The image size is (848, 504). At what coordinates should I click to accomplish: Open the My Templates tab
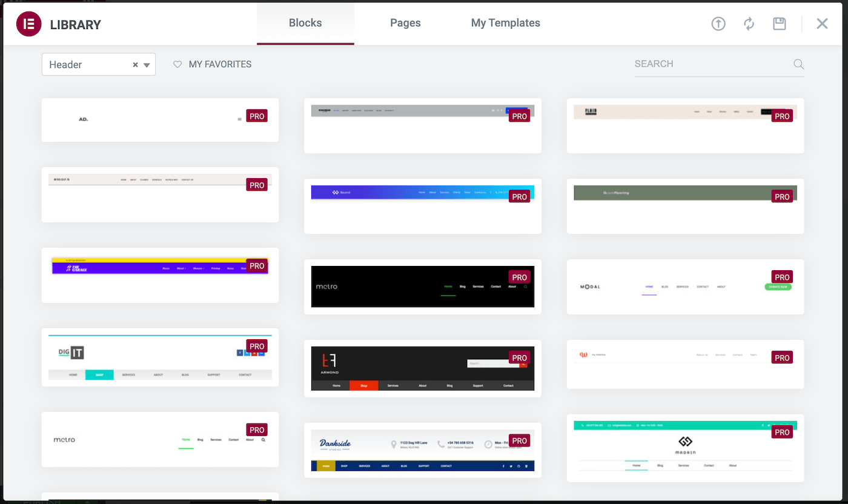[505, 23]
